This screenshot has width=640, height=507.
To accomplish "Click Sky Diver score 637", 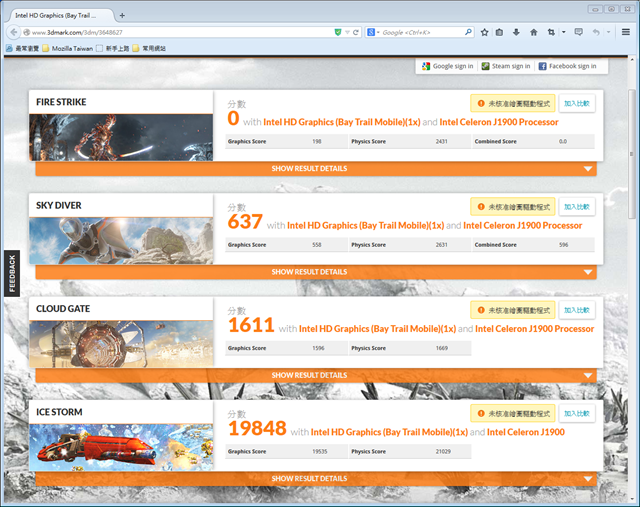I will click(245, 222).
